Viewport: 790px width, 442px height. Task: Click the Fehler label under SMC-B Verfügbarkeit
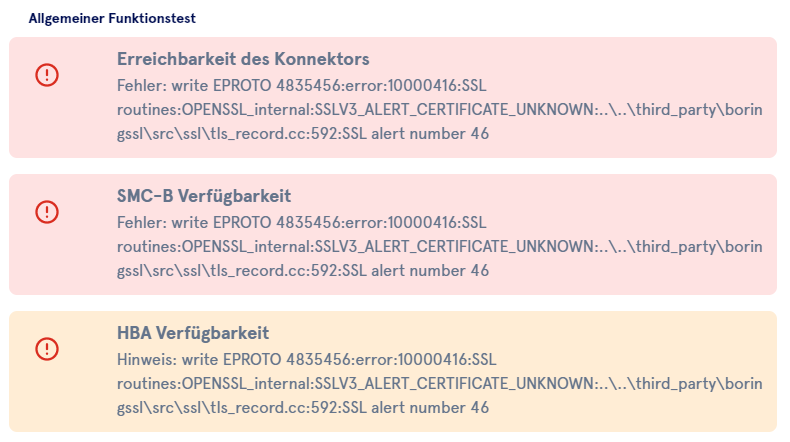point(140,220)
